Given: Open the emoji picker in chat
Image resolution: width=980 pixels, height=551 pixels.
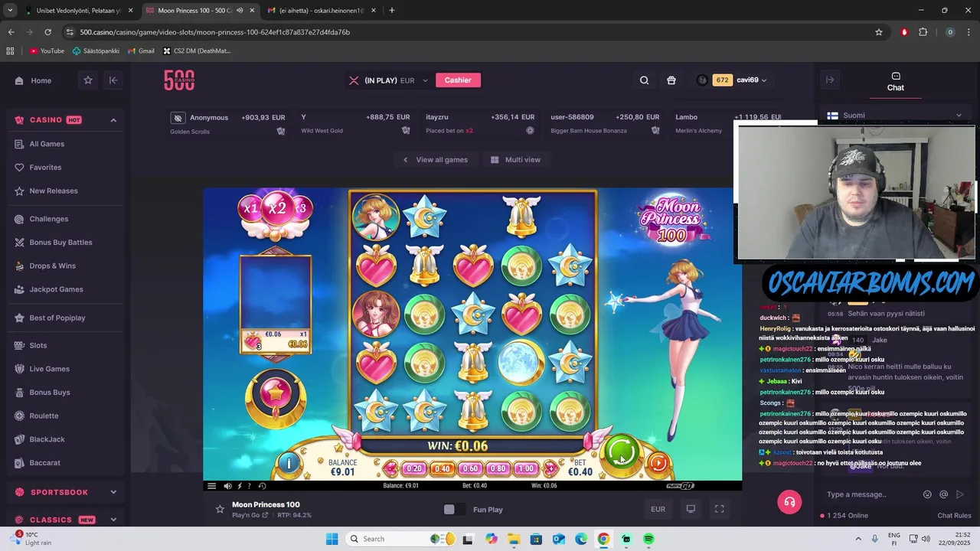Looking at the screenshot, I should point(927,494).
